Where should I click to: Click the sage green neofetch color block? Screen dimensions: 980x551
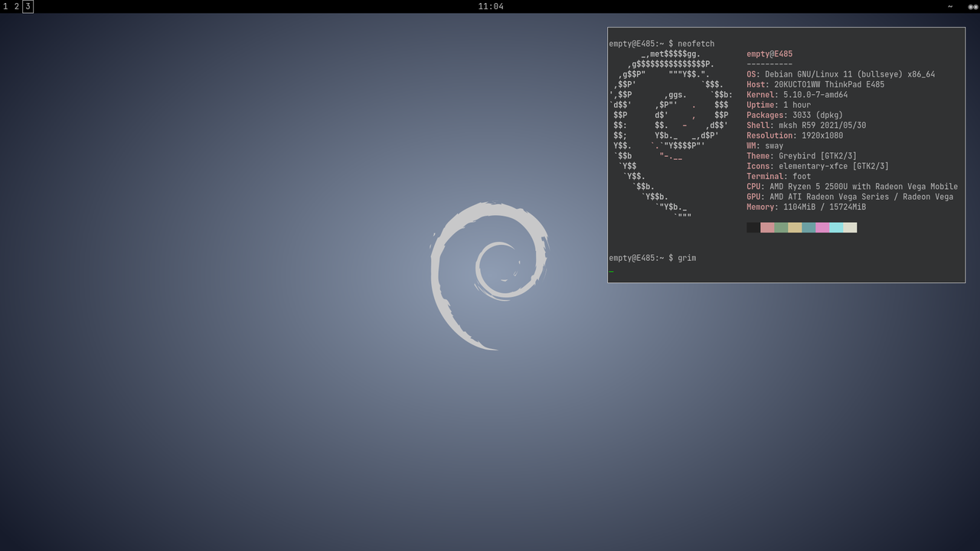point(781,227)
